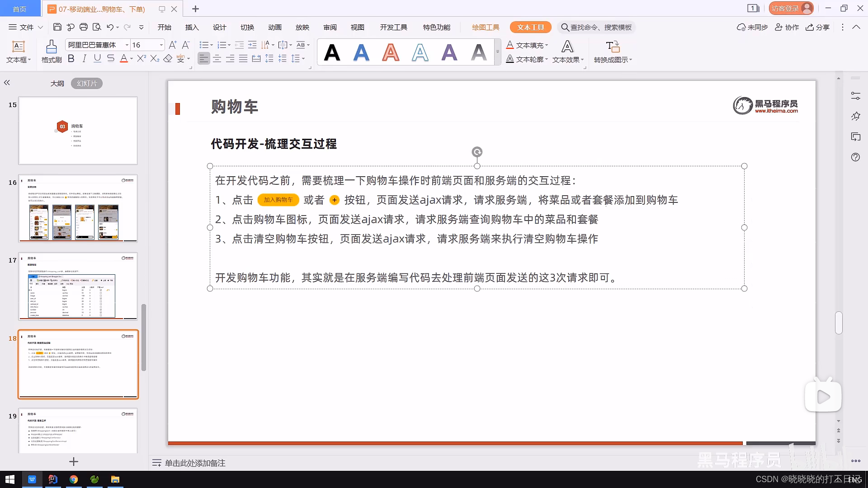Apply justified text alignment
Image resolution: width=868 pixels, height=488 pixels.
point(243,58)
